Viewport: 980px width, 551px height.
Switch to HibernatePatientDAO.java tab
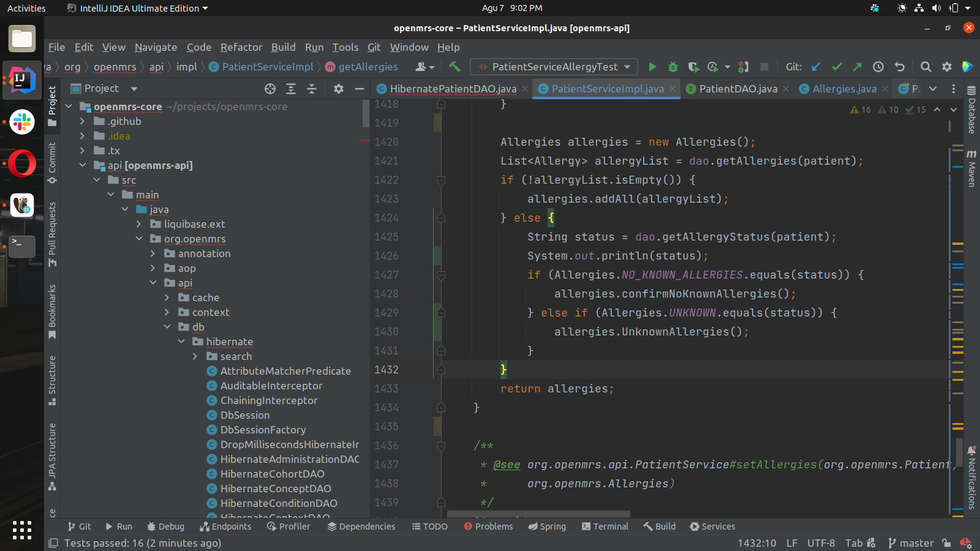click(x=453, y=89)
